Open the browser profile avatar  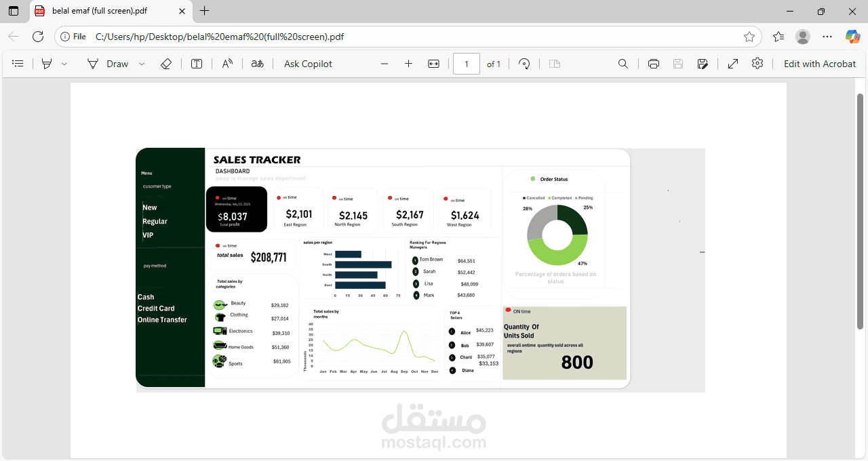point(802,37)
